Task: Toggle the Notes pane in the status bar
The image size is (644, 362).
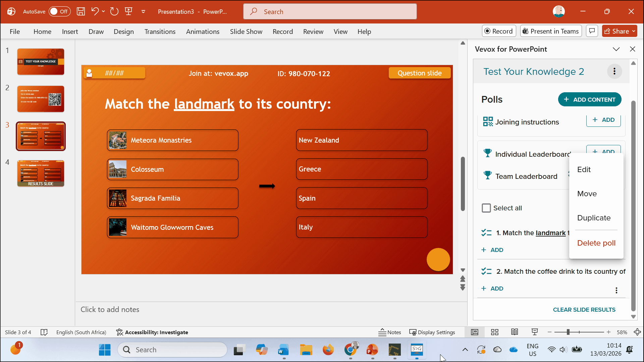Action: [389, 332]
